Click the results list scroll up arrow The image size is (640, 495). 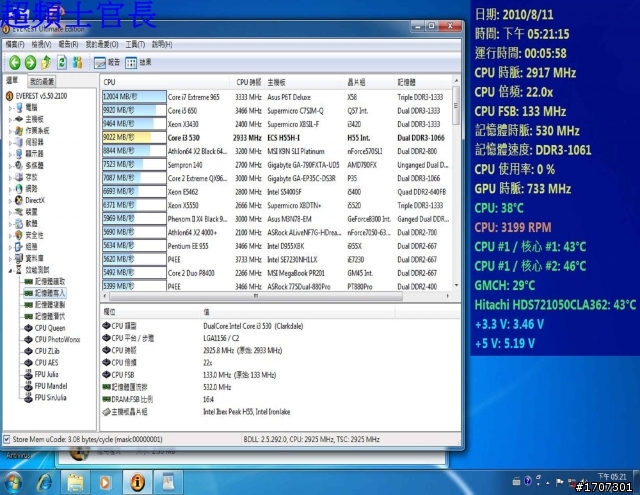(456, 81)
